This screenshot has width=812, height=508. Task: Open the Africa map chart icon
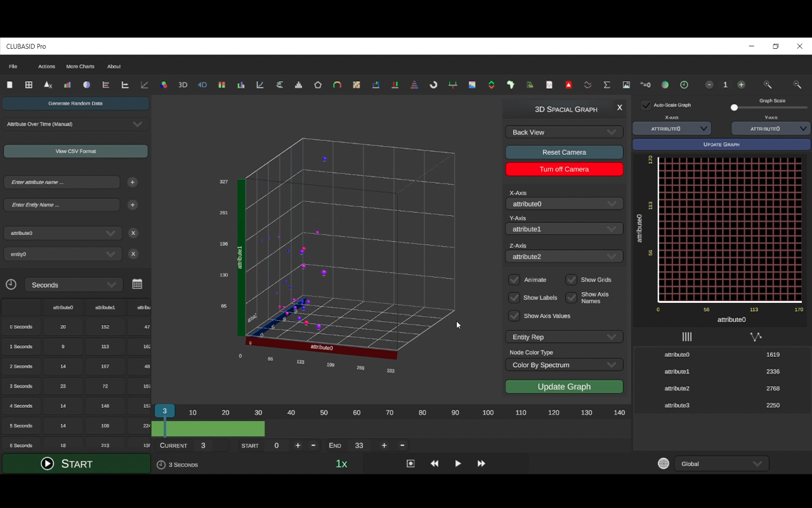coord(511,85)
